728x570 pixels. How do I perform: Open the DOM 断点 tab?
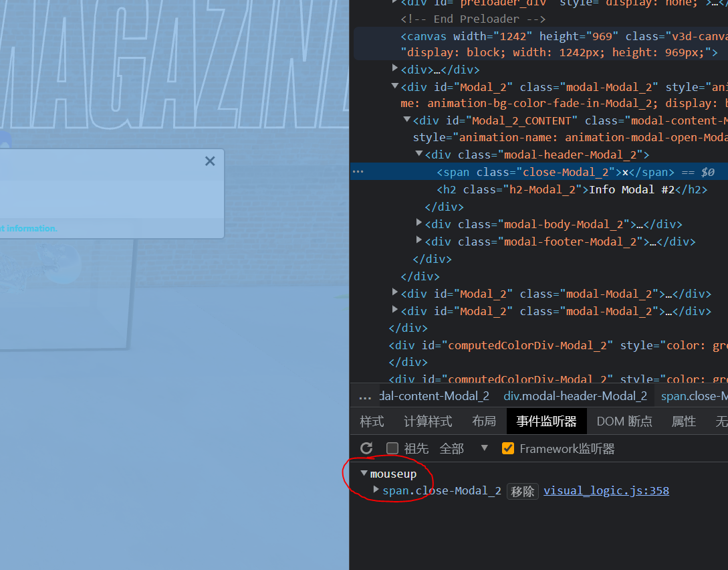pyautogui.click(x=624, y=421)
